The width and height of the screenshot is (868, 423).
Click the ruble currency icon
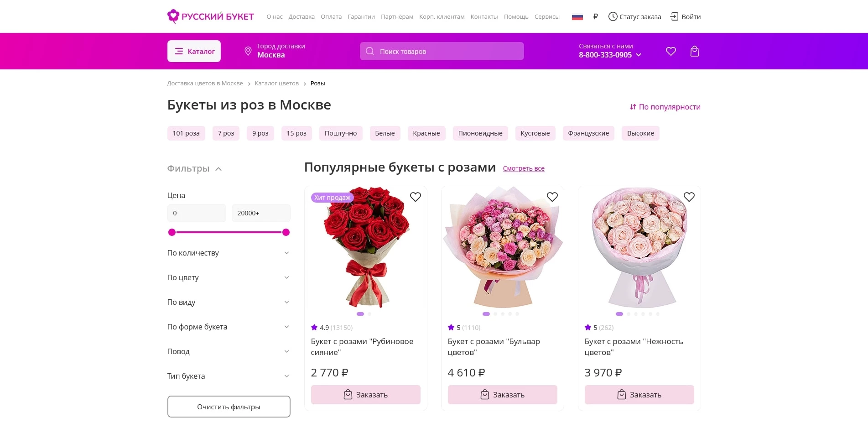coord(595,17)
